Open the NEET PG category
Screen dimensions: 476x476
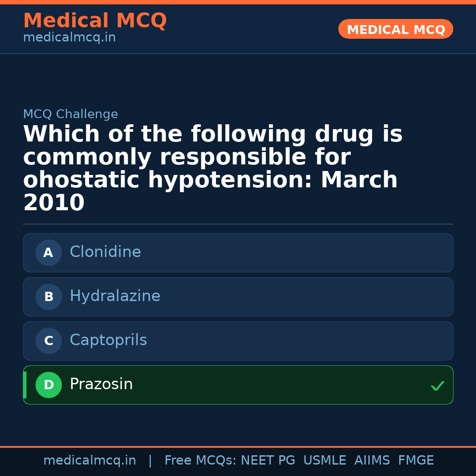click(268, 460)
